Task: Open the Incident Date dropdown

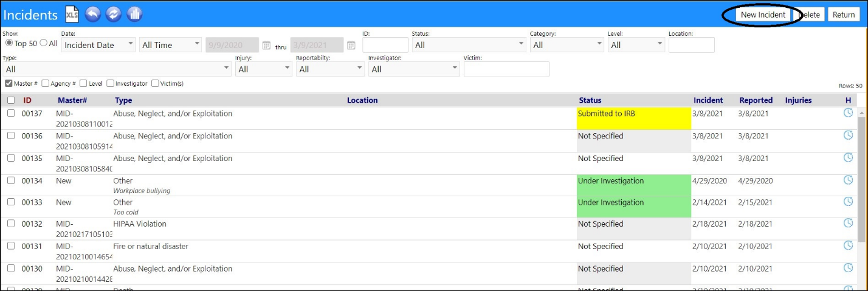Action: point(98,45)
